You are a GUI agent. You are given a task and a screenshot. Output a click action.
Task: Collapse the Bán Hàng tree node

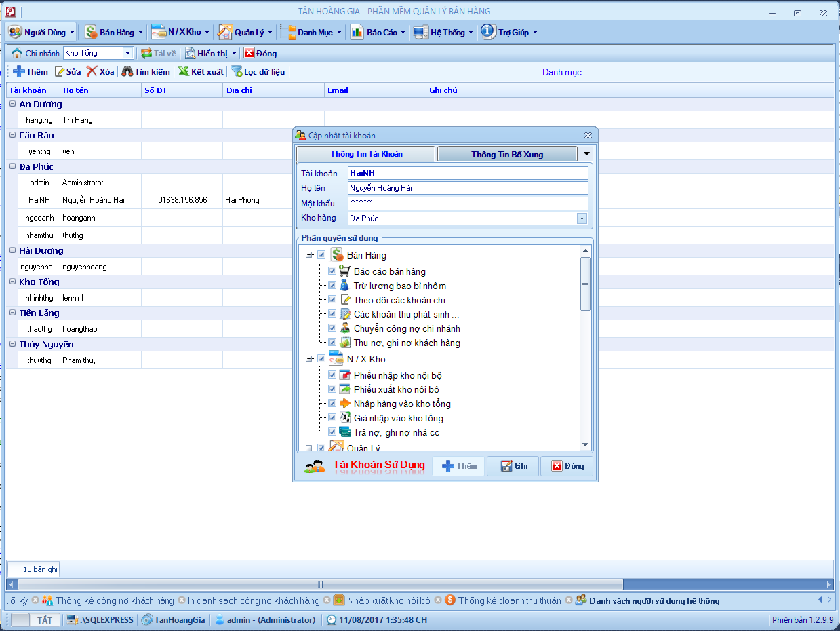click(308, 255)
